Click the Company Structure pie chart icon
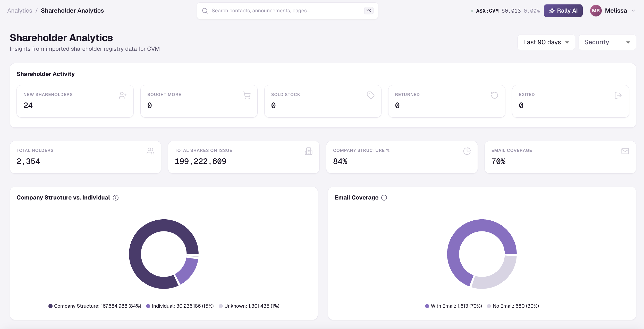The height and width of the screenshot is (329, 644). 467,151
